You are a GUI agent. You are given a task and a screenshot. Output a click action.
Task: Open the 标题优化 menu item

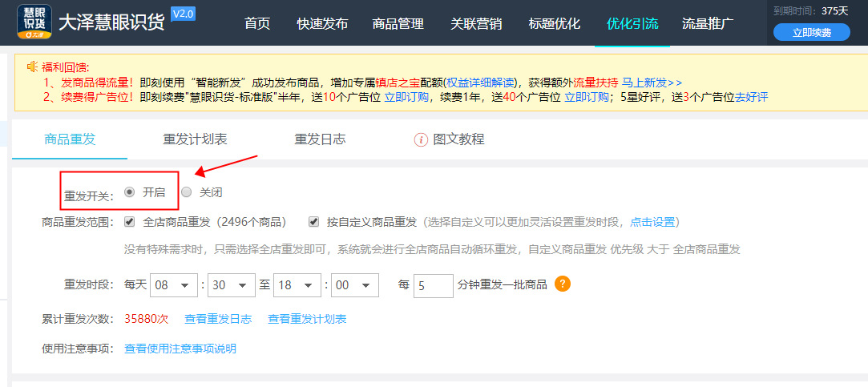pyautogui.click(x=554, y=24)
